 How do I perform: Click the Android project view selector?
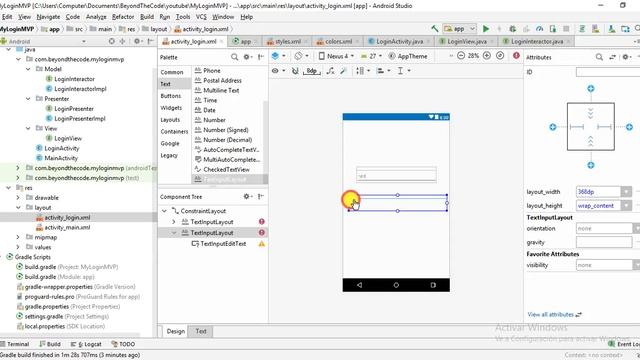44,41
